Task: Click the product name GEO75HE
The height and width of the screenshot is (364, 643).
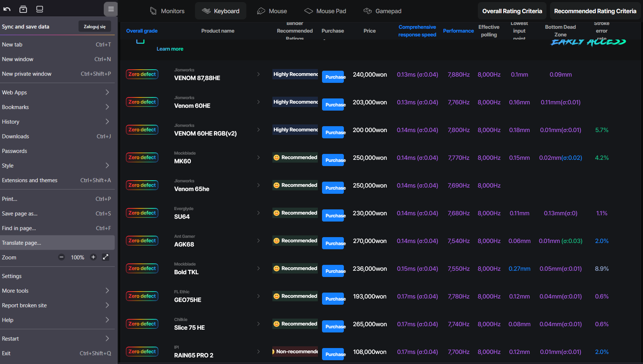Action: (188, 300)
